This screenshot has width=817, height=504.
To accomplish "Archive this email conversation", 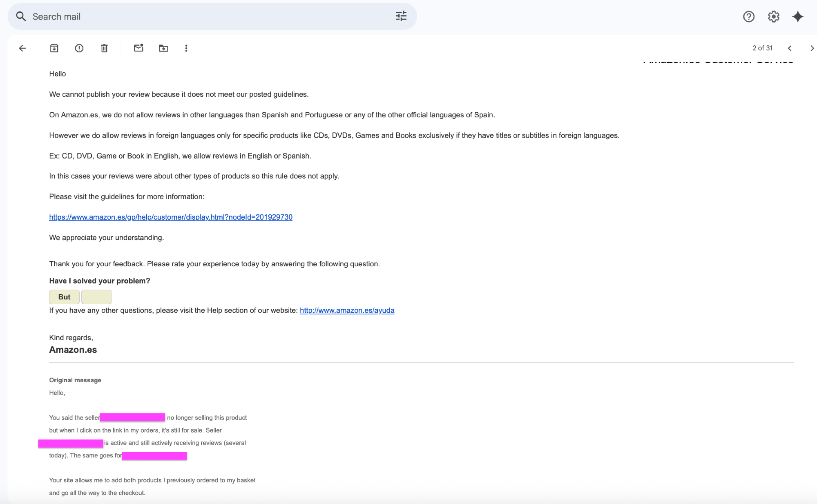I will pos(54,48).
